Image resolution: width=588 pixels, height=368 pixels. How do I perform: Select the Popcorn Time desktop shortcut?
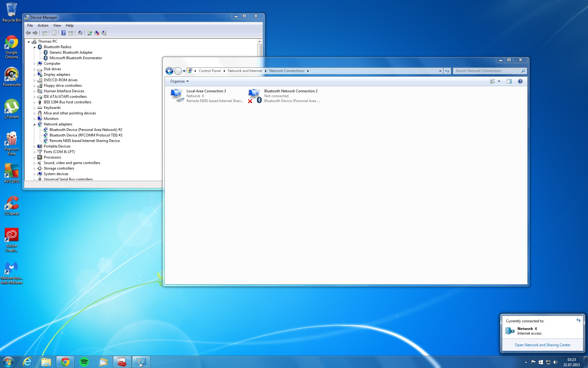[x=12, y=144]
